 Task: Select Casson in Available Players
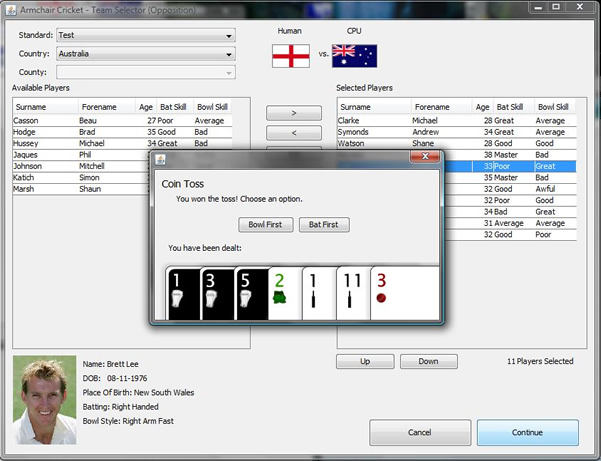click(x=122, y=121)
